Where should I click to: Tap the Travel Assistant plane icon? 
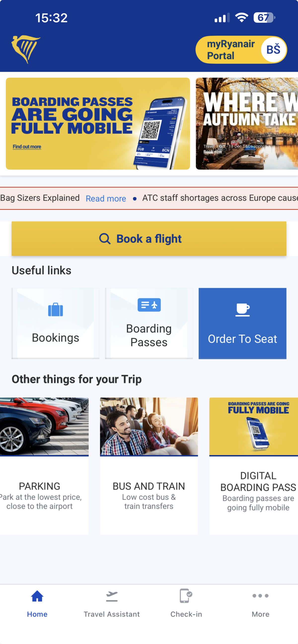click(x=112, y=596)
